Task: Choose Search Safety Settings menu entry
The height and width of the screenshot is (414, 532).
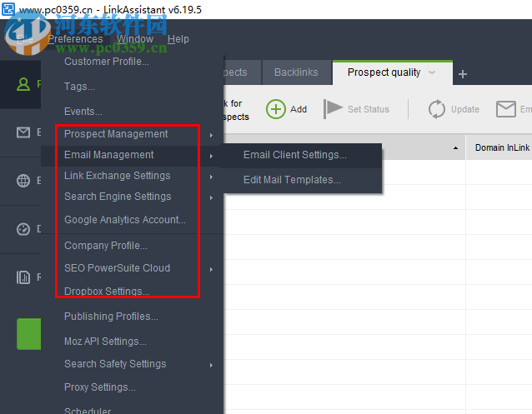Action: point(115,364)
